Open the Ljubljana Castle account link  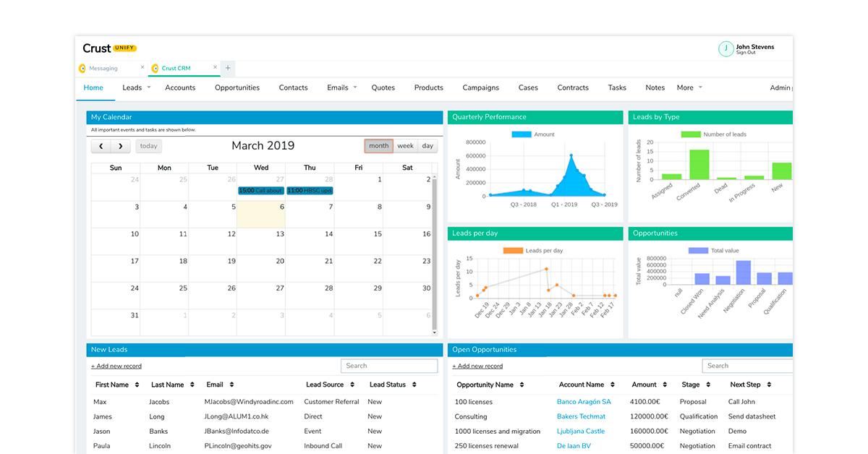pyautogui.click(x=581, y=431)
